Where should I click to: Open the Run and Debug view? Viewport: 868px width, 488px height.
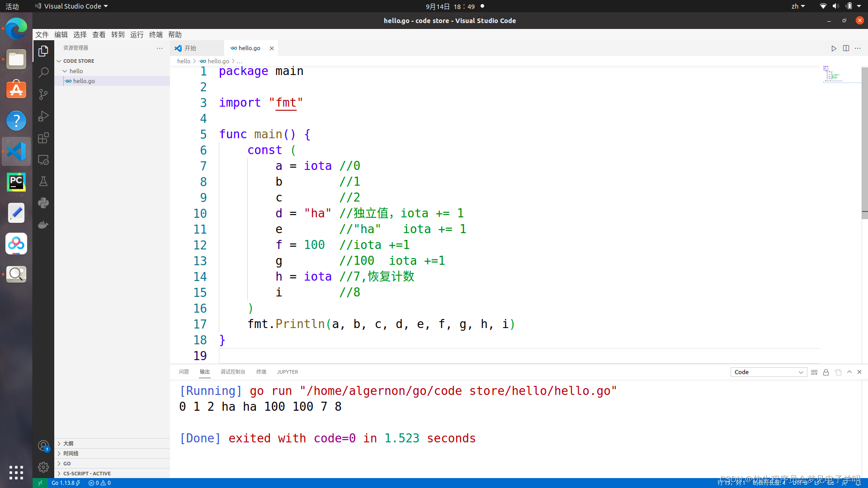pyautogui.click(x=43, y=116)
